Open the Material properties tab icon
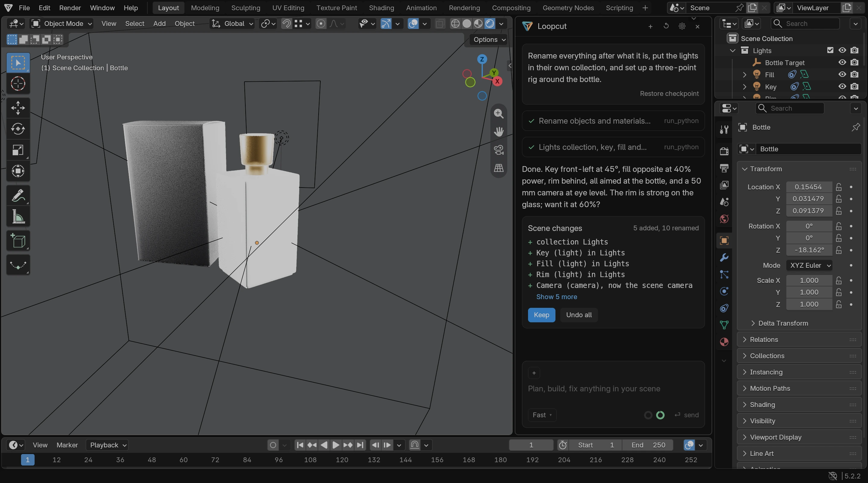The width and height of the screenshot is (868, 483). point(724,342)
